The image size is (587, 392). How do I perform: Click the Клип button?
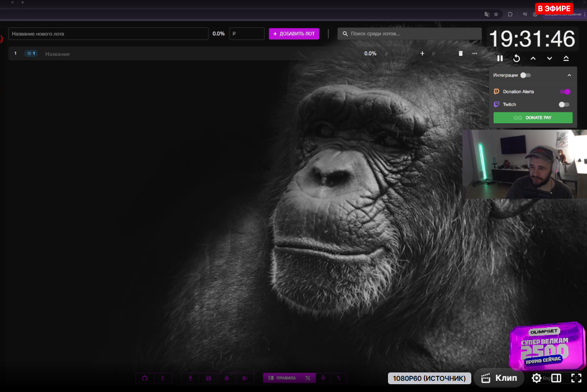pos(499,378)
